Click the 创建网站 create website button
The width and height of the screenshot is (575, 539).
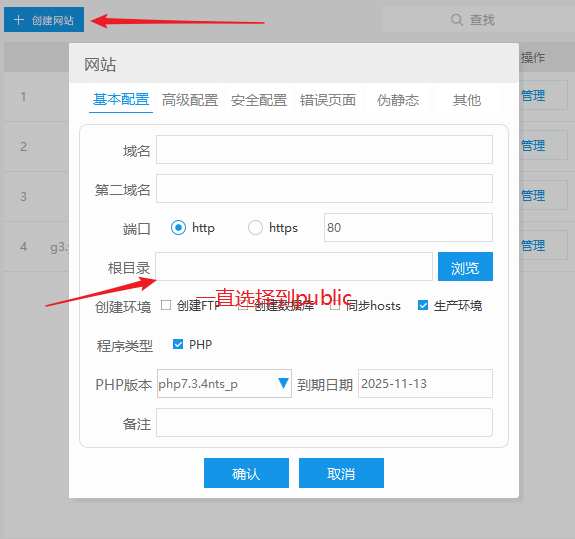44,20
